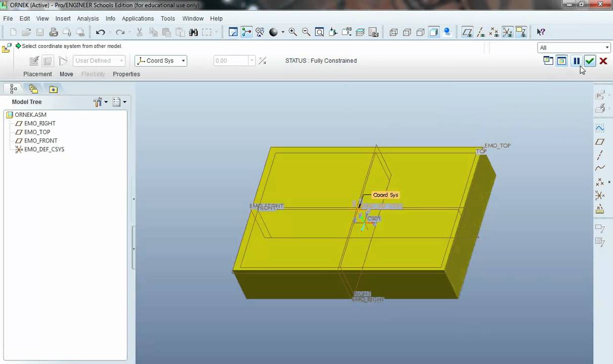Switch to the Model Tree navigator tab
613x364 pixels.
(14, 89)
